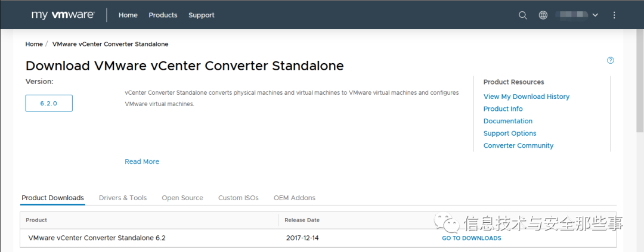The image size is (644, 252).
Task: Click VMware vCenter Converter Standalone 6.2 row
Action: point(318,238)
